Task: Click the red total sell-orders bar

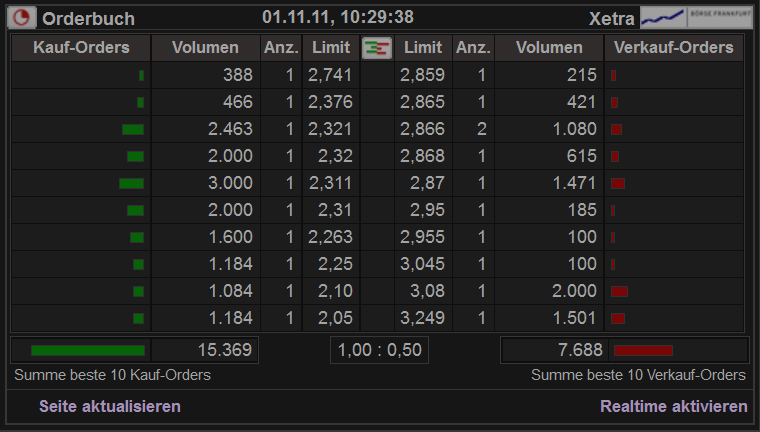Action: (x=642, y=350)
